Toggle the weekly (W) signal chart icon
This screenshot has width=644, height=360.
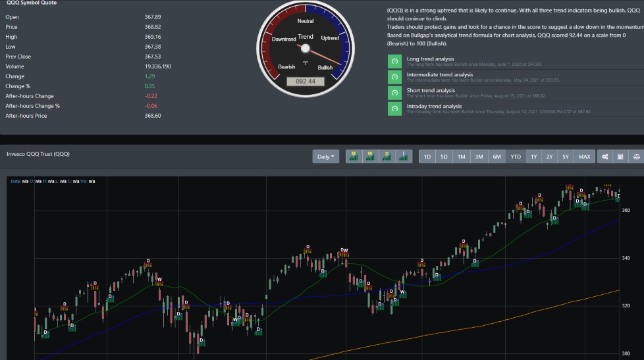(x=370, y=157)
